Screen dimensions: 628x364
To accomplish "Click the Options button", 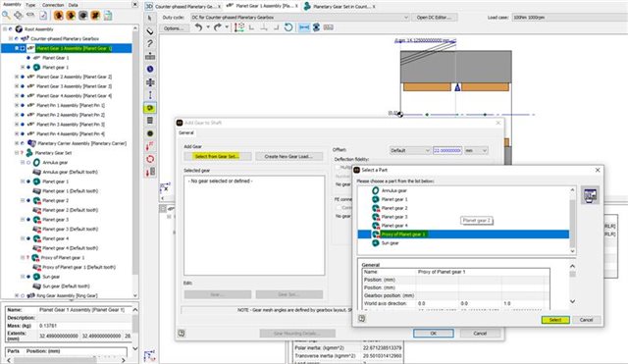I will (174, 28).
